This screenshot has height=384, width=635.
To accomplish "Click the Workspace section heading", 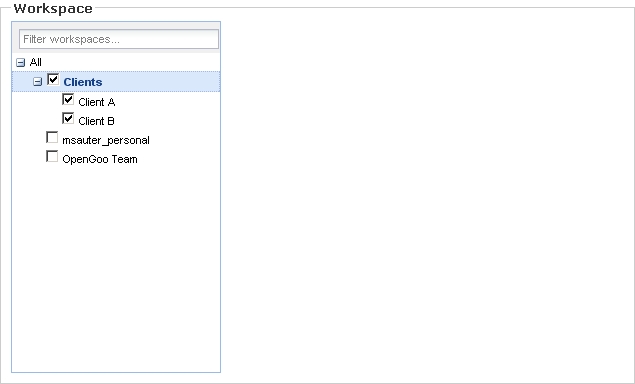I will (x=53, y=9).
